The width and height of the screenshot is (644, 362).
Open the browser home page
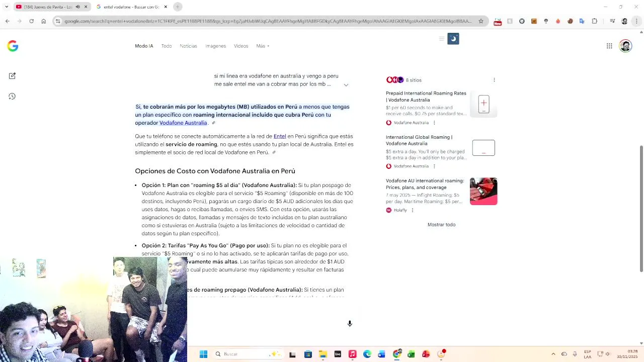[44, 21]
